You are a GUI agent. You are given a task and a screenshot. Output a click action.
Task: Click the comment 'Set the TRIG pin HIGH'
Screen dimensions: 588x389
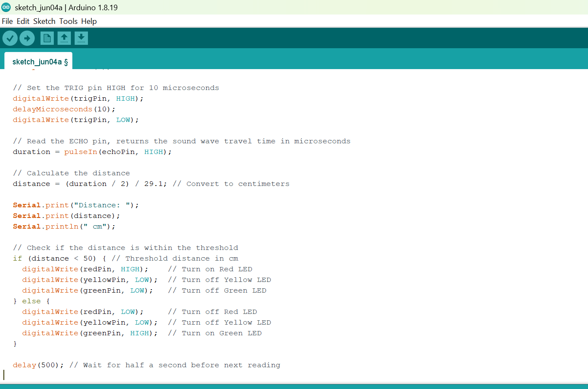coord(116,88)
